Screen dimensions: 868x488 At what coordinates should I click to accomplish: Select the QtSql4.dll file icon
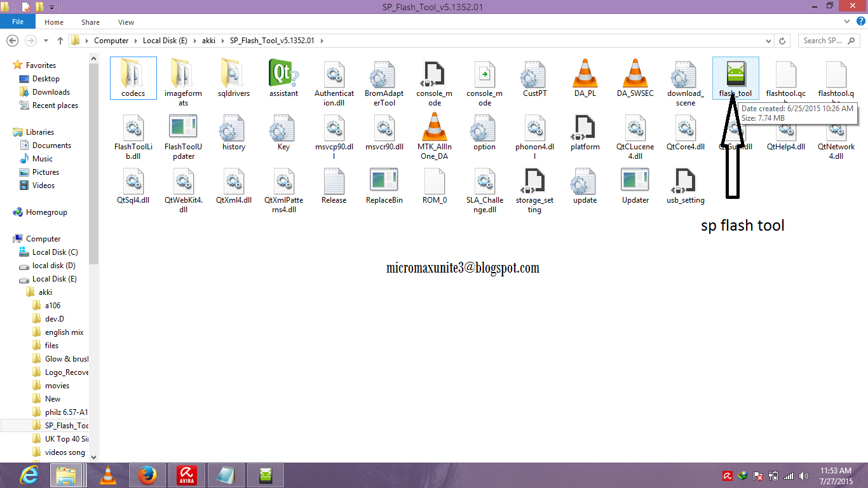[x=133, y=180]
